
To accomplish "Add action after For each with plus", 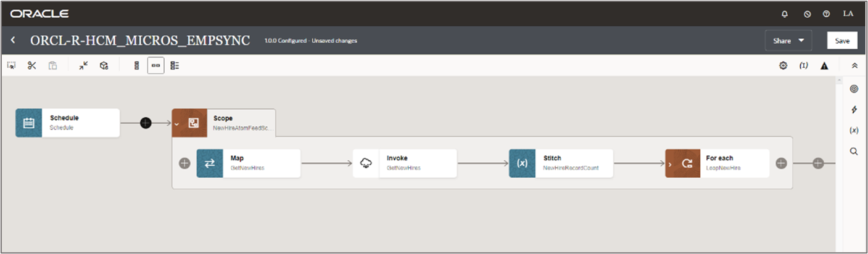I will coord(781,163).
